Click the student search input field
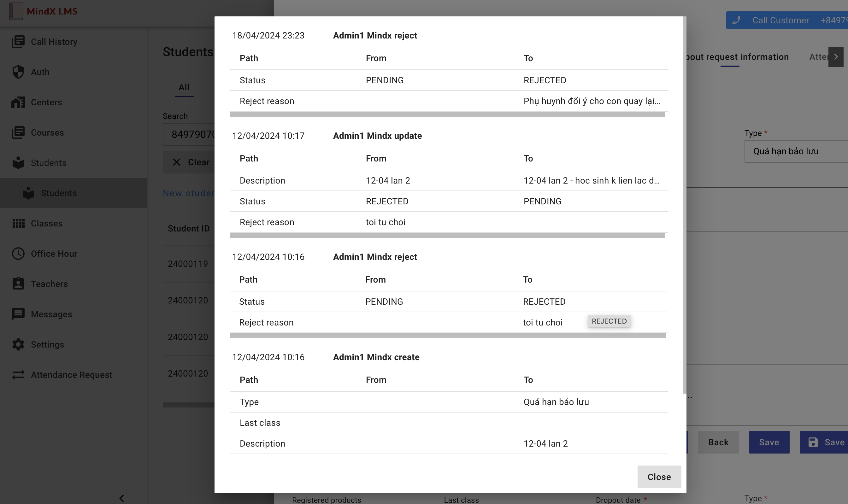The image size is (848, 504). (190, 134)
